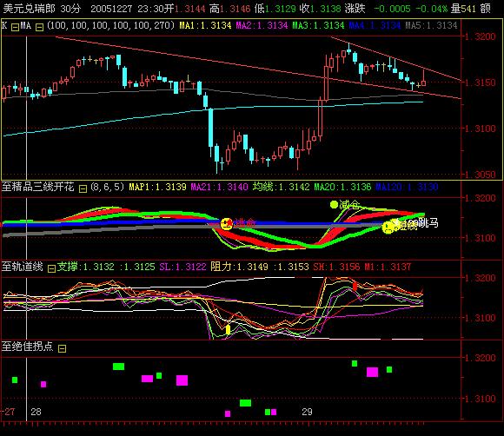Click the yellow 逃命 signal face icon
Image resolution: width=504 pixels, height=436 pixels.
pos(227,223)
